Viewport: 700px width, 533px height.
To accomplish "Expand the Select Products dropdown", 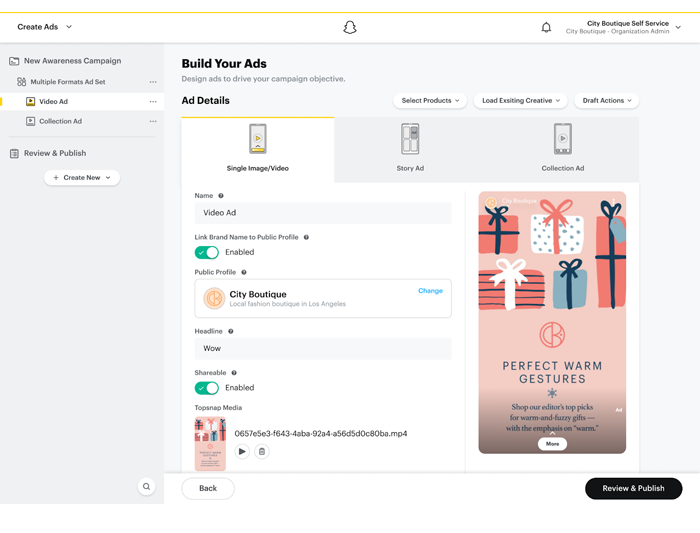I will coord(430,101).
